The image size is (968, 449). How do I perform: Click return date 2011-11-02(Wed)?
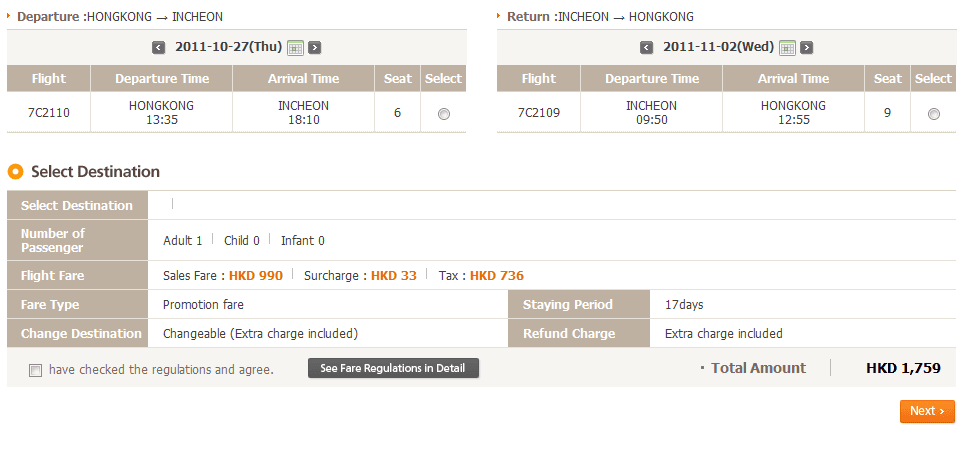point(718,47)
